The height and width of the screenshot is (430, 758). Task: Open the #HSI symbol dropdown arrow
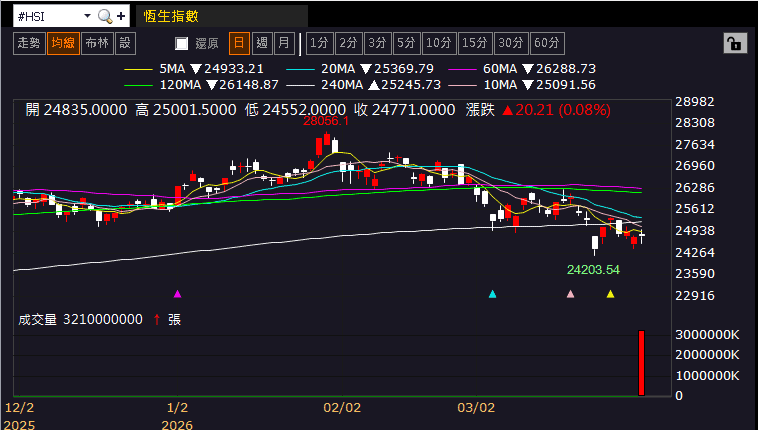point(87,16)
